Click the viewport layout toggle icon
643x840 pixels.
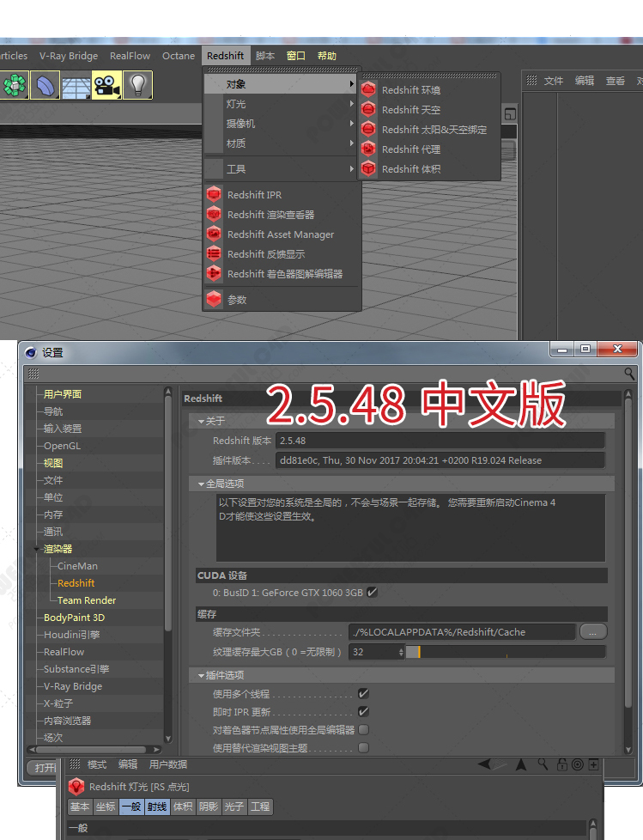(x=510, y=114)
